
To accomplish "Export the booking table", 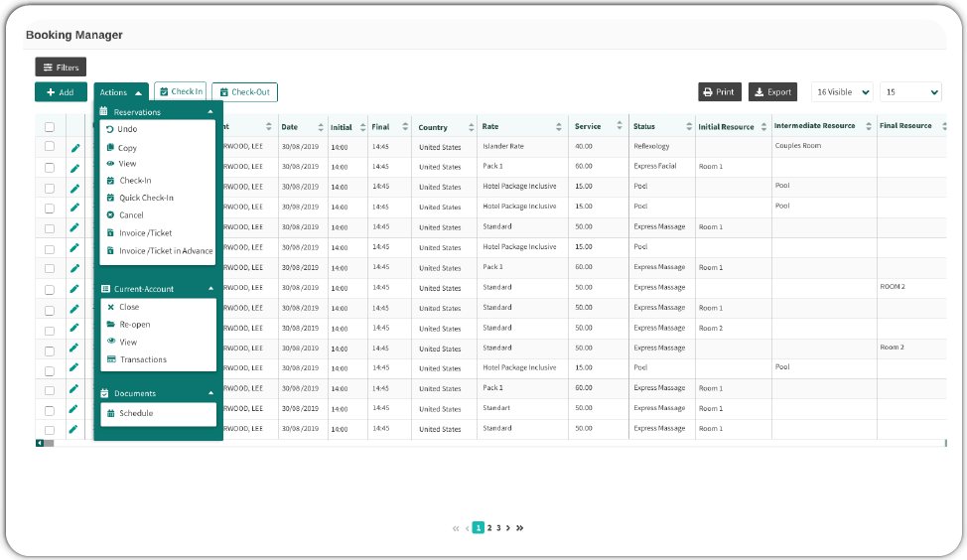I will [772, 92].
